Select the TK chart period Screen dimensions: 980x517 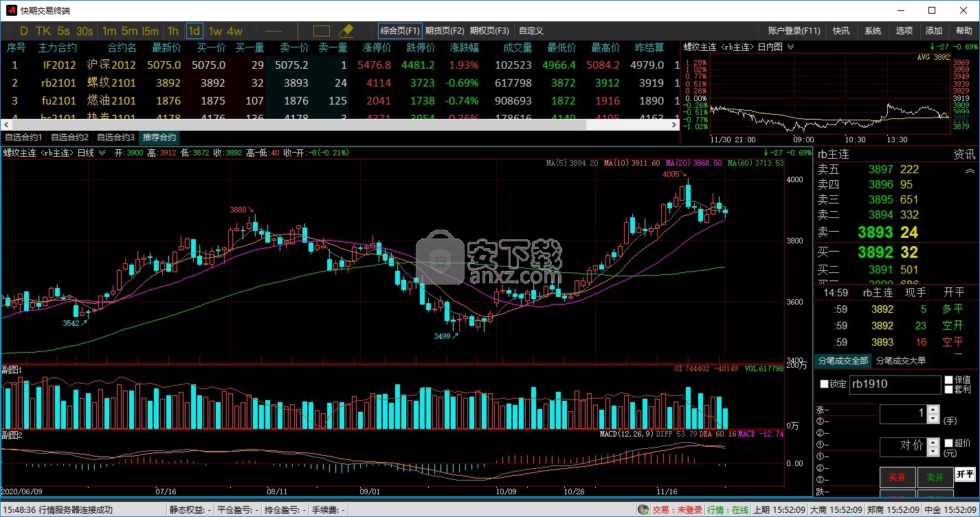point(43,31)
